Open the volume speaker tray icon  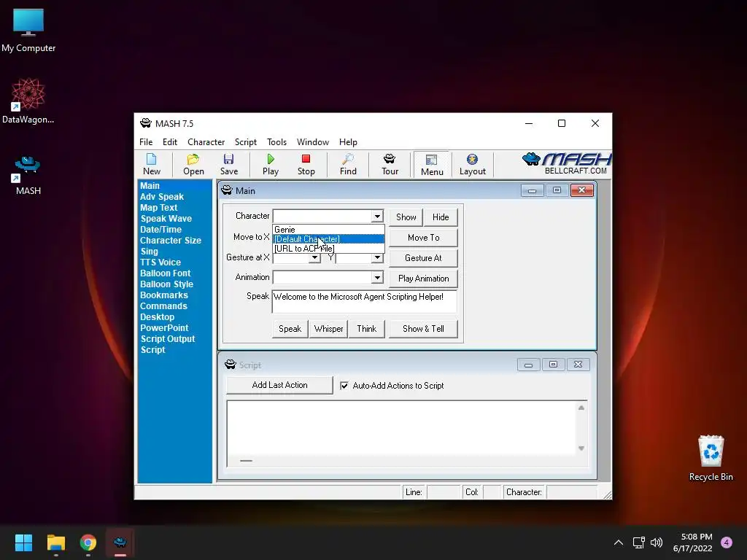click(x=657, y=542)
